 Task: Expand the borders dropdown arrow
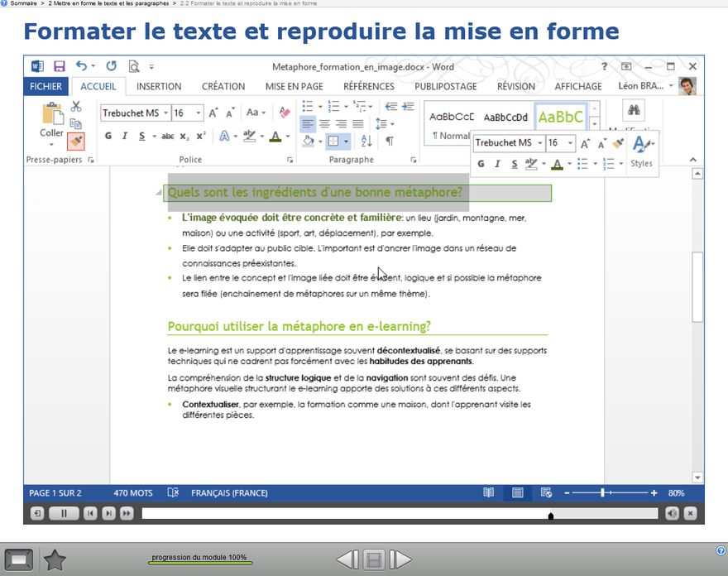click(x=346, y=142)
